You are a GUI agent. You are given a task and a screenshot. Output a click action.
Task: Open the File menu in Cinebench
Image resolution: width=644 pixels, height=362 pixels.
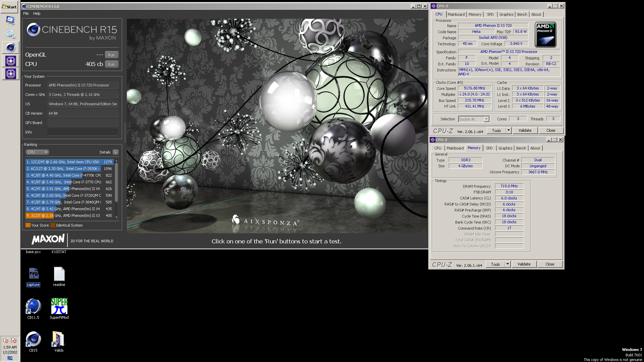[26, 13]
